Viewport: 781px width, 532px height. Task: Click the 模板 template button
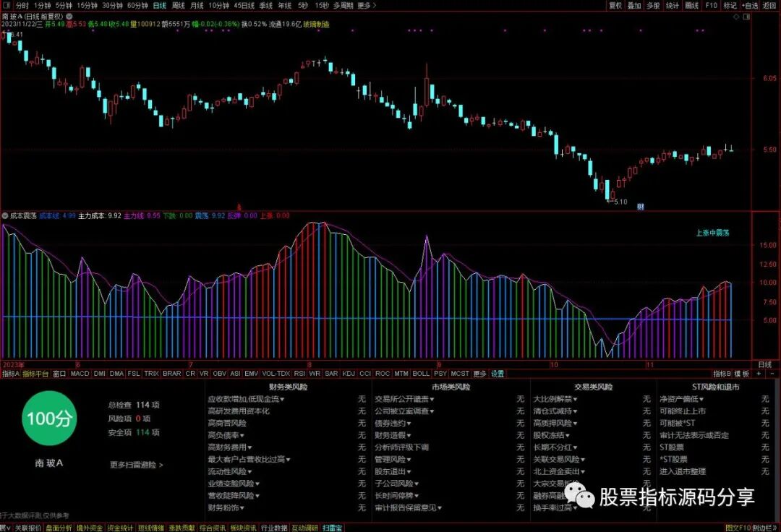(x=742, y=374)
